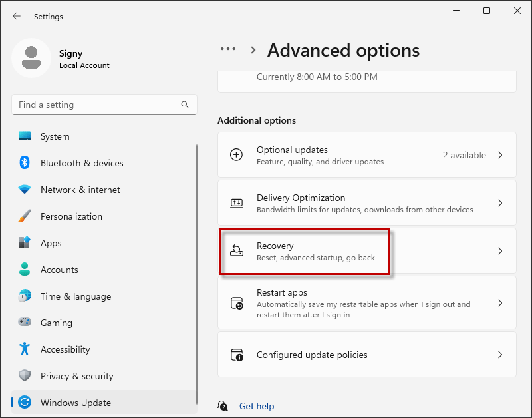
Task: Open the Get help link
Action: pyautogui.click(x=257, y=406)
